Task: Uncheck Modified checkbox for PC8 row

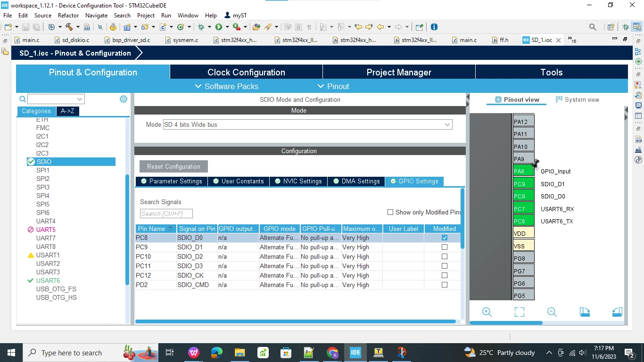Action: (x=445, y=238)
